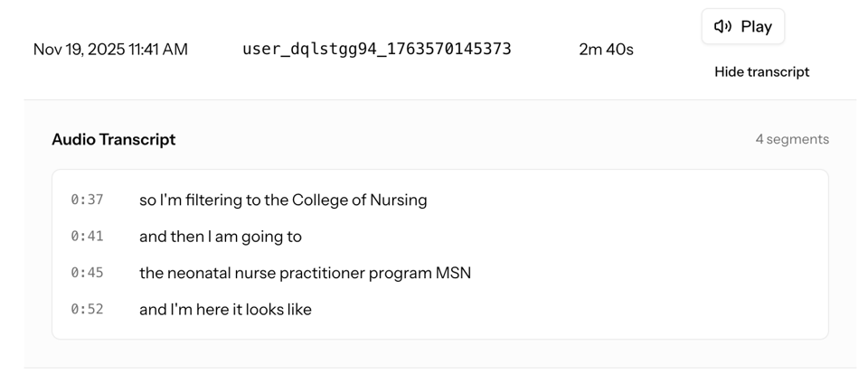Collapse the panel with Hide transcript

761,71
